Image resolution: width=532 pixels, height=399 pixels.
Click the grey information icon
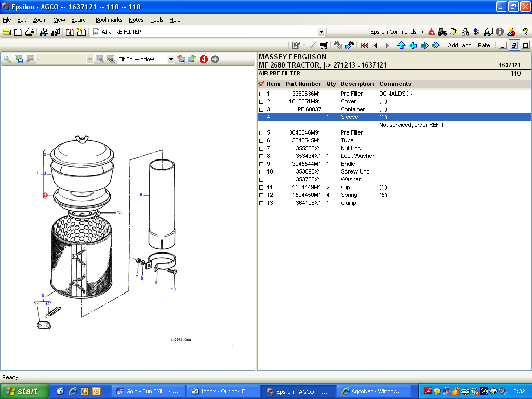coord(500,32)
